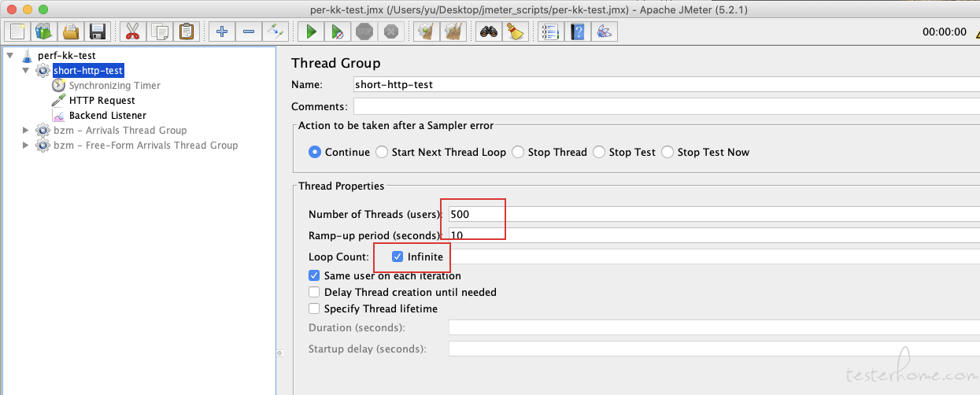Click the Clear results broom icon
Screen dimensions: 980x395
pos(427,31)
